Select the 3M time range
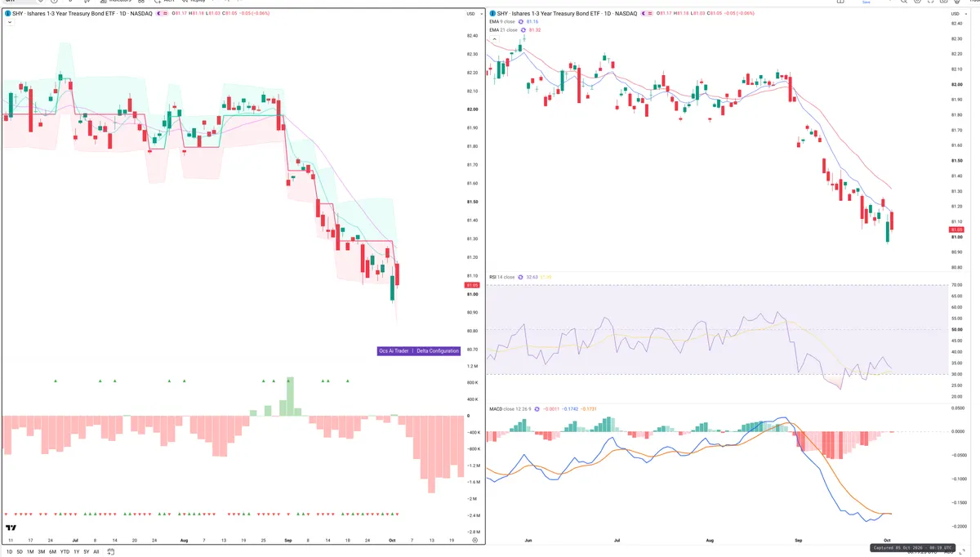The height and width of the screenshot is (557, 980). click(x=42, y=552)
